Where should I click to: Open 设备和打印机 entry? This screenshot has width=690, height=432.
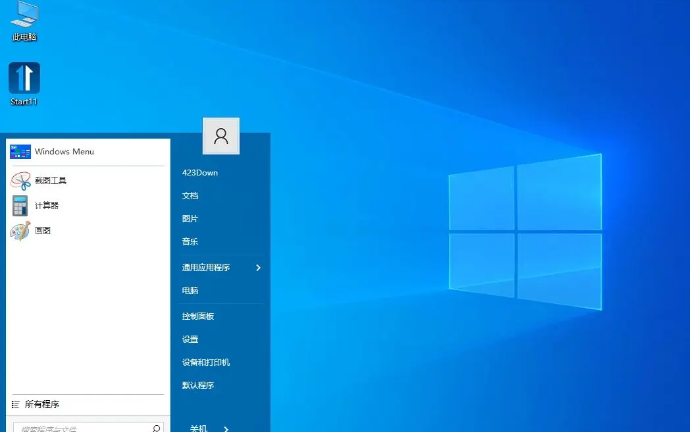pos(206,362)
